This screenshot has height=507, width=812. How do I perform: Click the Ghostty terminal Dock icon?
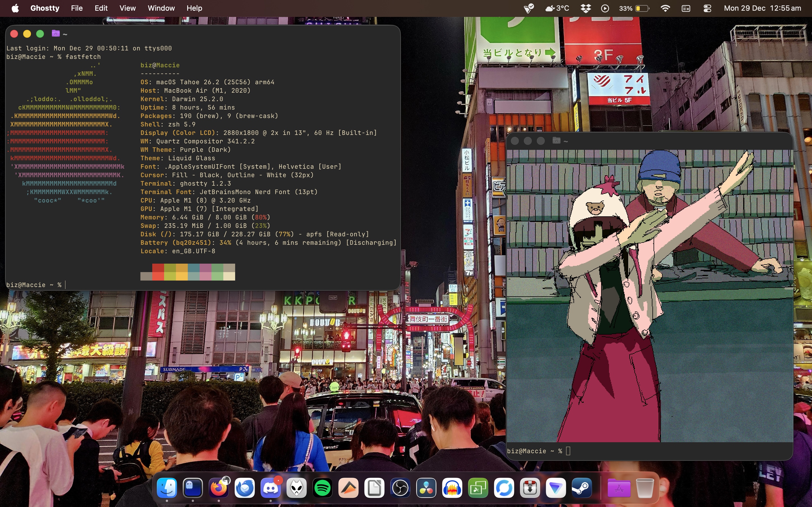coord(193,488)
